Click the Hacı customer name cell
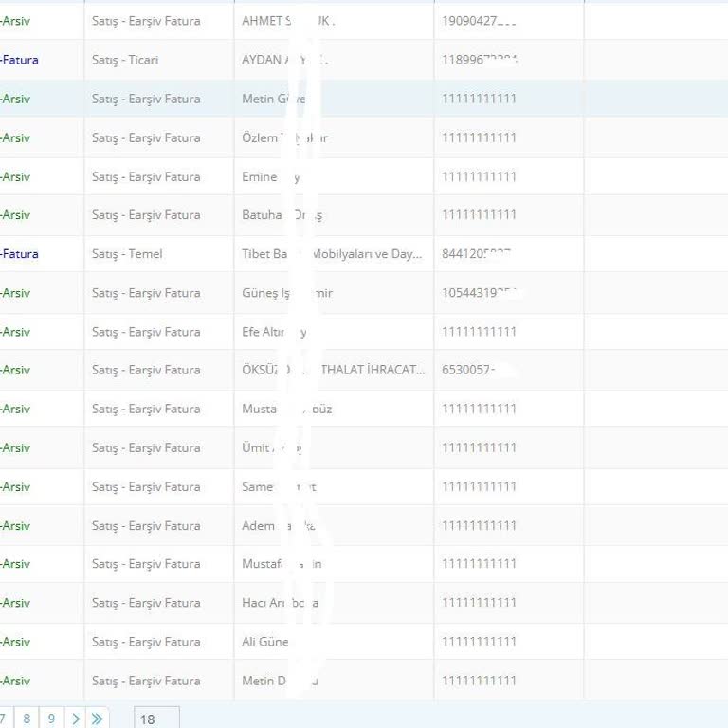This screenshot has width=728, height=728. tap(280, 603)
